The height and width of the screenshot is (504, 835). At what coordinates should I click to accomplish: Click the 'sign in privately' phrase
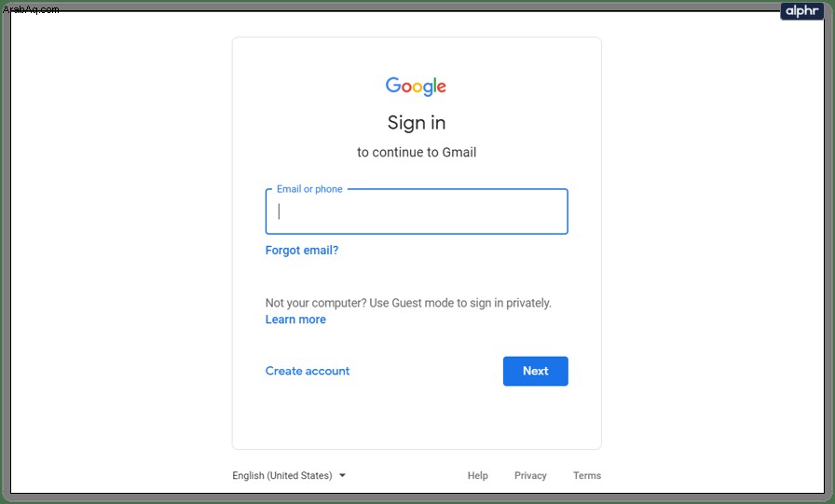pyautogui.click(x=510, y=303)
